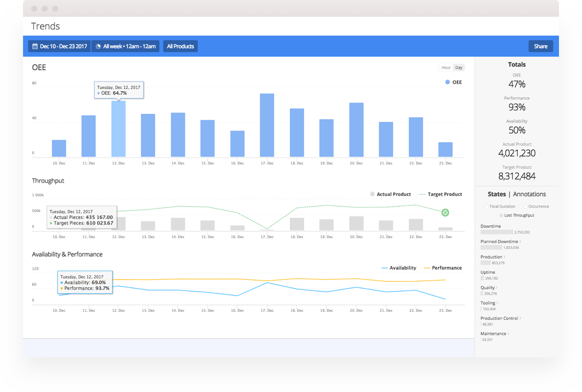Click the 17. Dec OEE bar

pos(267,126)
